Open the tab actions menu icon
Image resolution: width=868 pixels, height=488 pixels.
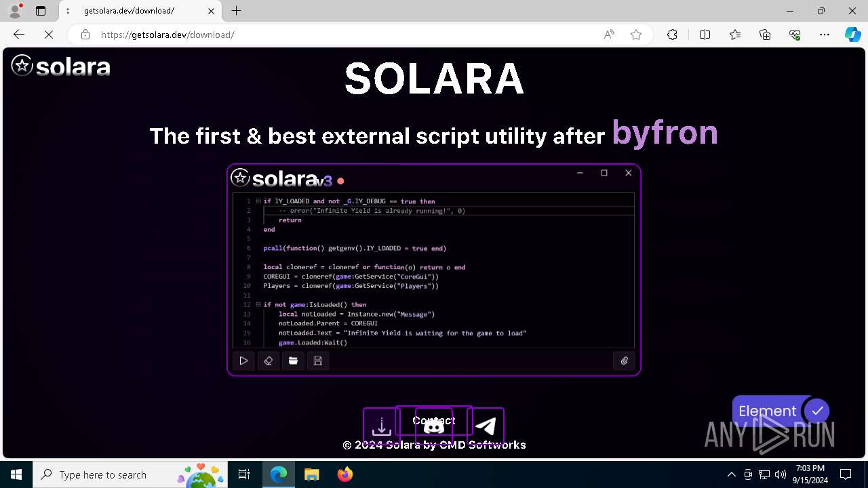(41, 11)
